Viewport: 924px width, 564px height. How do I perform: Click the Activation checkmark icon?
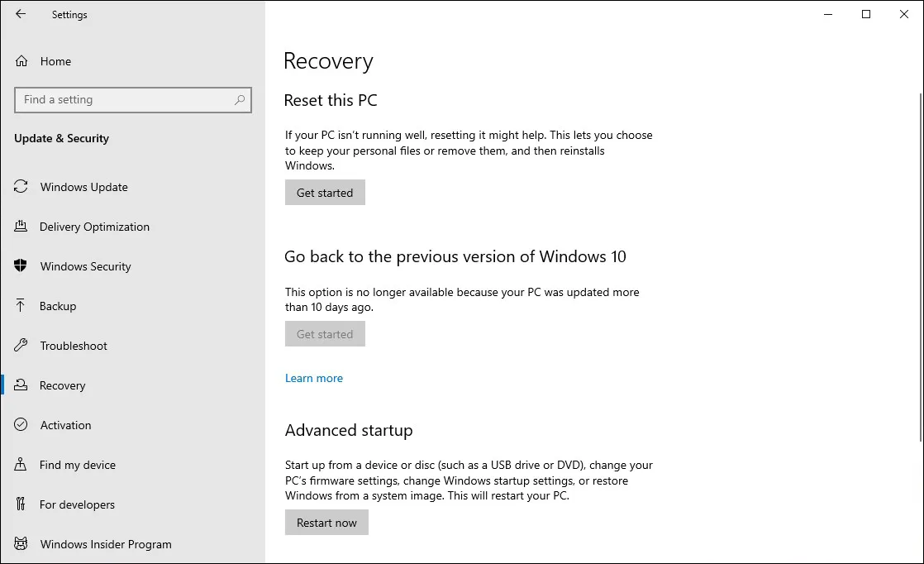(x=21, y=425)
